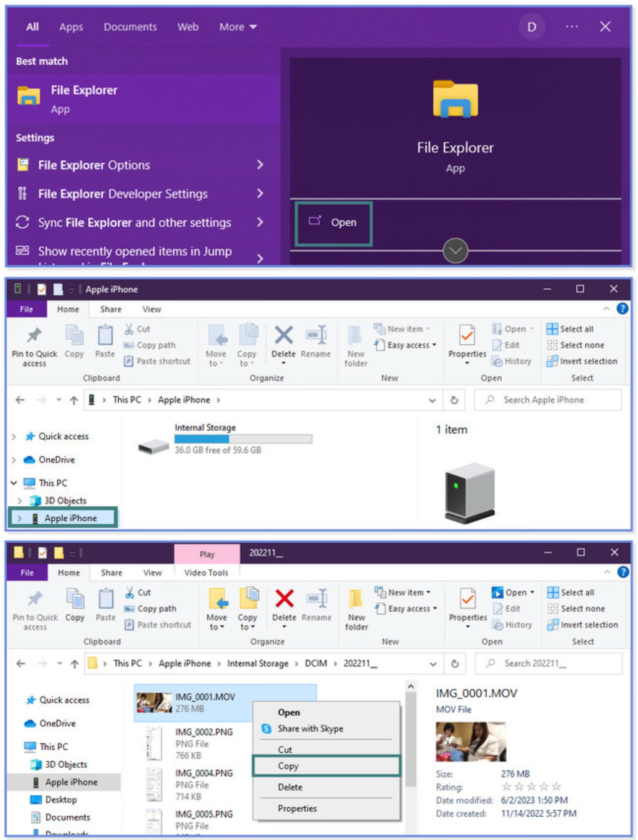Expand Quick access in Apple iPhone window tree
The image size is (638, 840).
click(14, 437)
